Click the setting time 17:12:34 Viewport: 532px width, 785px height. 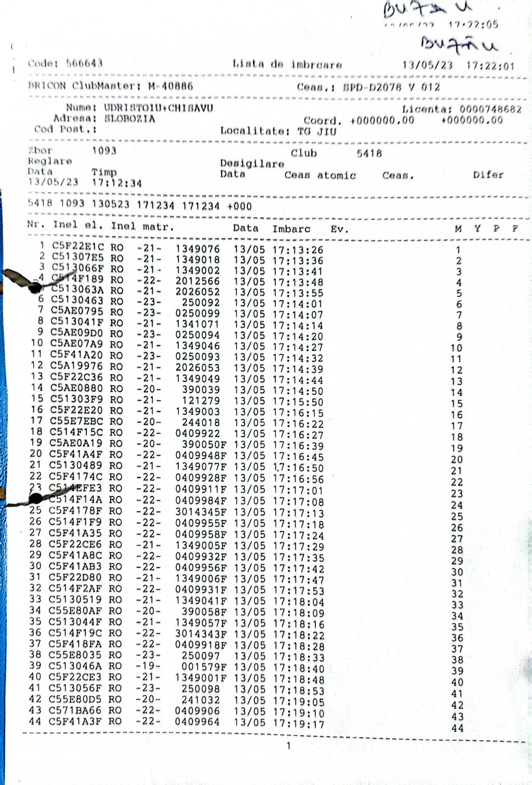[x=116, y=183]
